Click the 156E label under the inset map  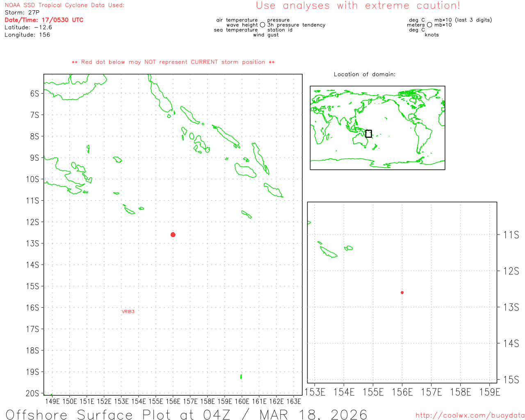402,392
